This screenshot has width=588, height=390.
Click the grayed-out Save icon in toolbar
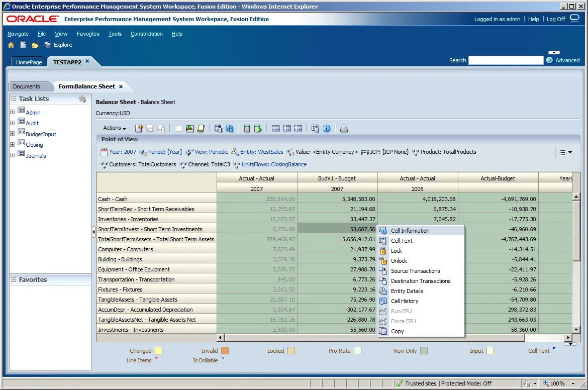[150, 129]
